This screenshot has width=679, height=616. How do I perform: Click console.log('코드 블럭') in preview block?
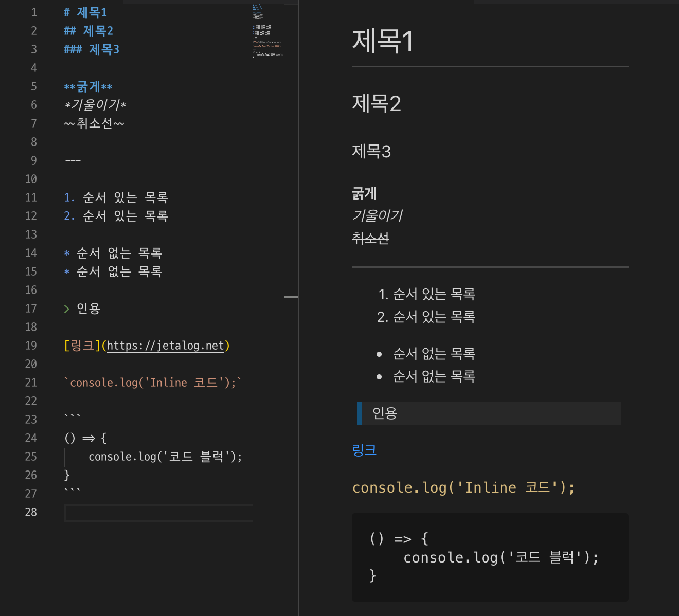pos(502,557)
